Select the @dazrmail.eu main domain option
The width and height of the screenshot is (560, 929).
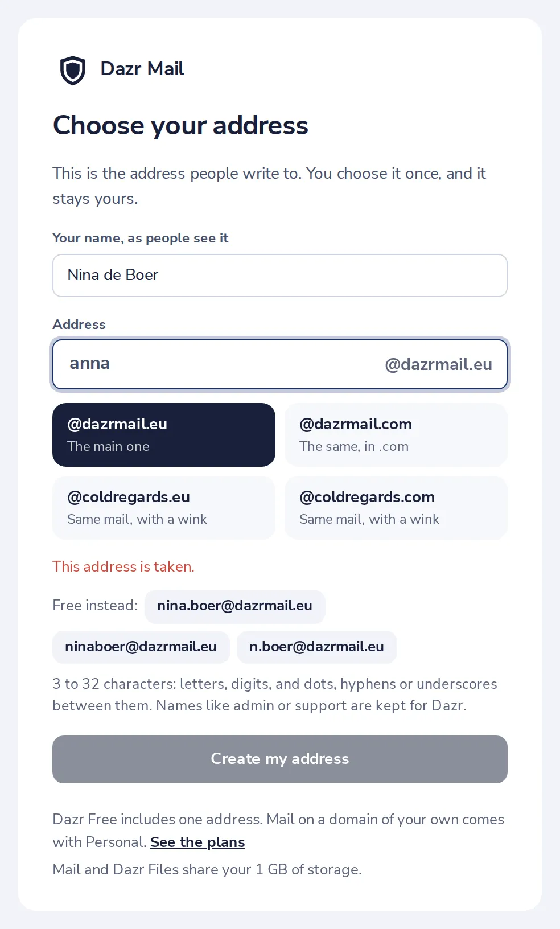(x=164, y=435)
